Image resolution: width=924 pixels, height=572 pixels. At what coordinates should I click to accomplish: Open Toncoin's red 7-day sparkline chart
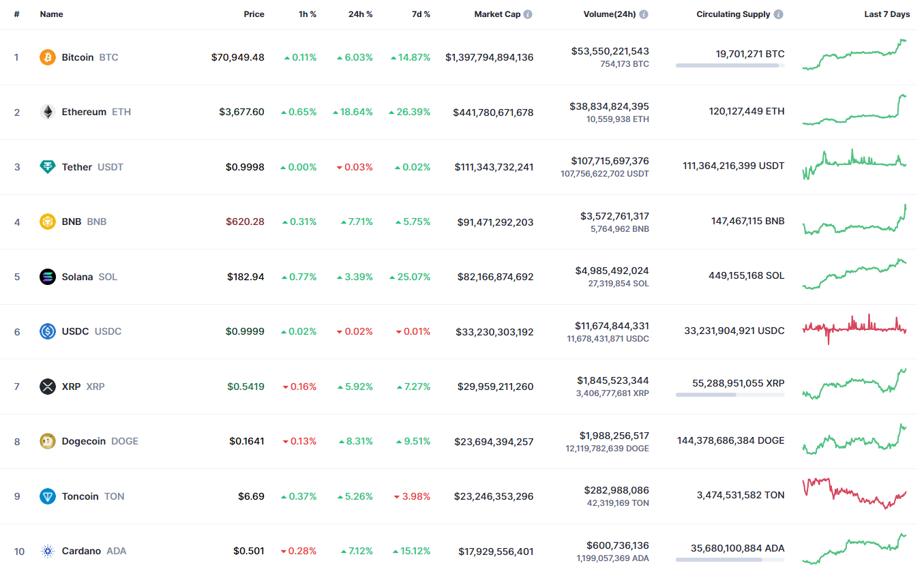[x=854, y=494]
